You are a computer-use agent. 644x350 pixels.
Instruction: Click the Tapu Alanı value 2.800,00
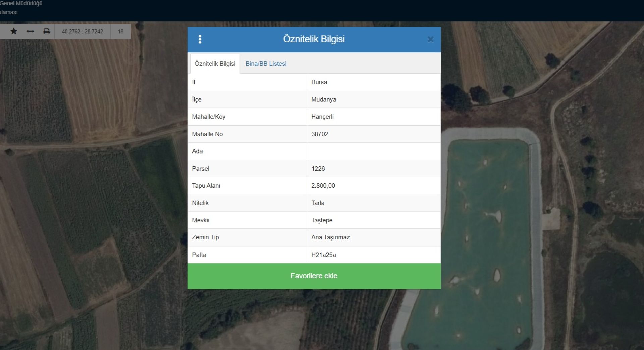[323, 186]
